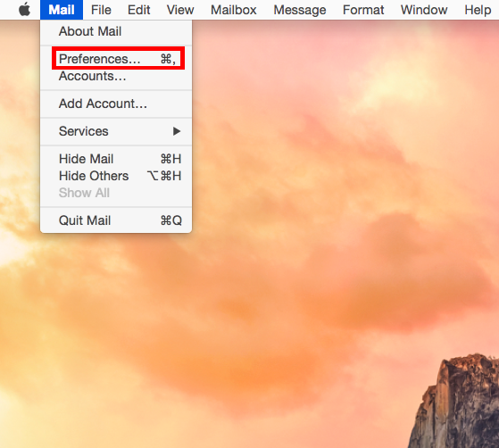
Task: Open the Format menu
Action: (363, 10)
